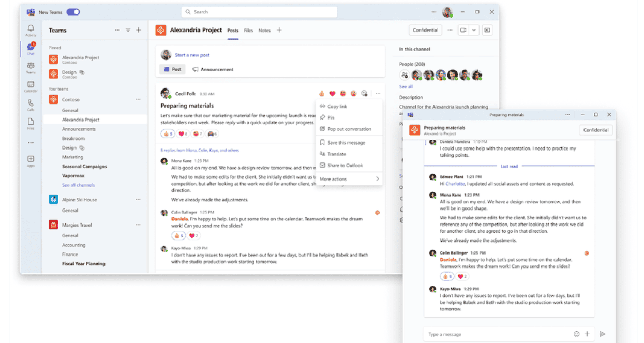644x343 pixels.
Task: Open the Fiscal Year Planning channel
Action: (83, 264)
